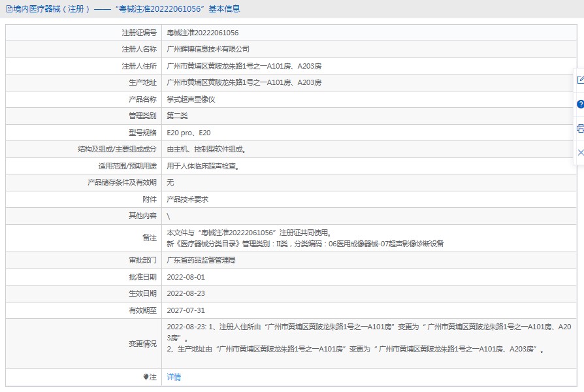Close the floating side toolbar with X
The image size is (584, 392).
580,152
